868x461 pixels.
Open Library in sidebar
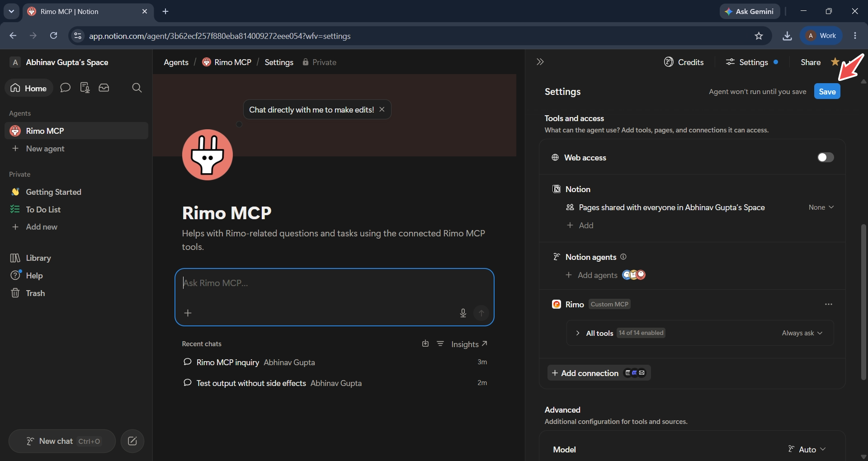[x=76, y=258]
